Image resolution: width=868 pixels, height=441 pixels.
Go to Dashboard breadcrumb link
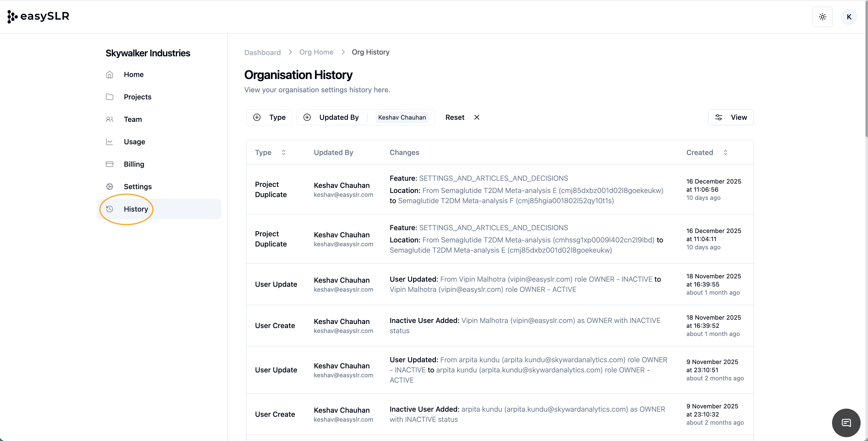point(262,52)
